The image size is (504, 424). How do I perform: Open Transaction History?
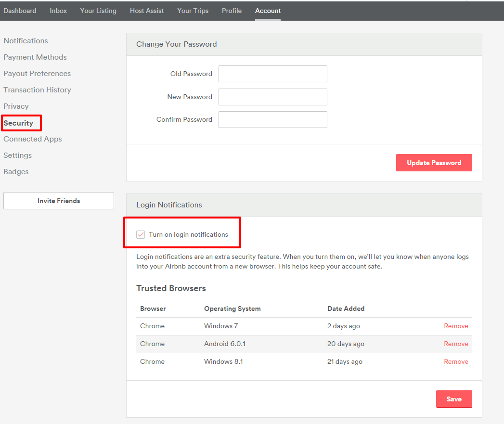(37, 90)
